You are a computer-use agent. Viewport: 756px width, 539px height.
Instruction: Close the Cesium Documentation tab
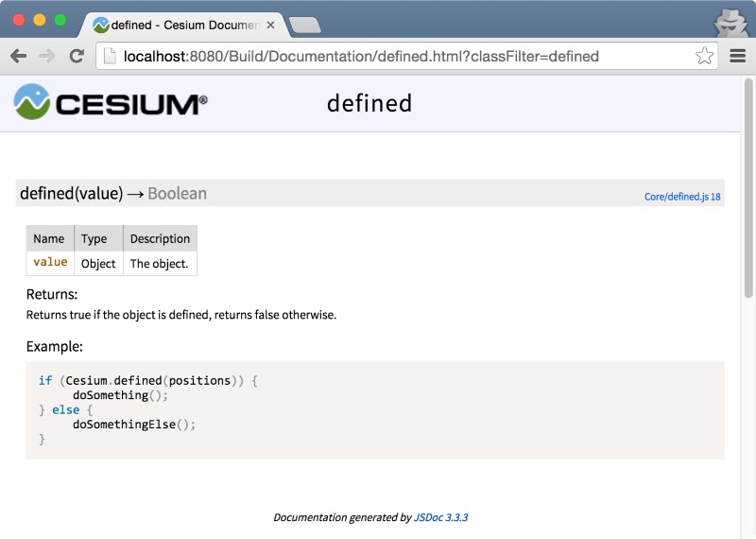pos(270,26)
